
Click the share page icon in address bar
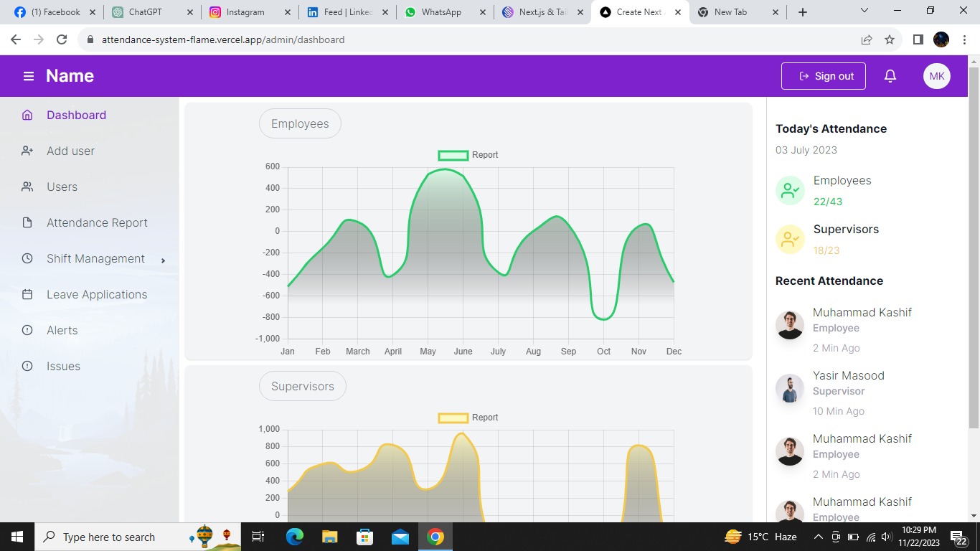pos(867,39)
